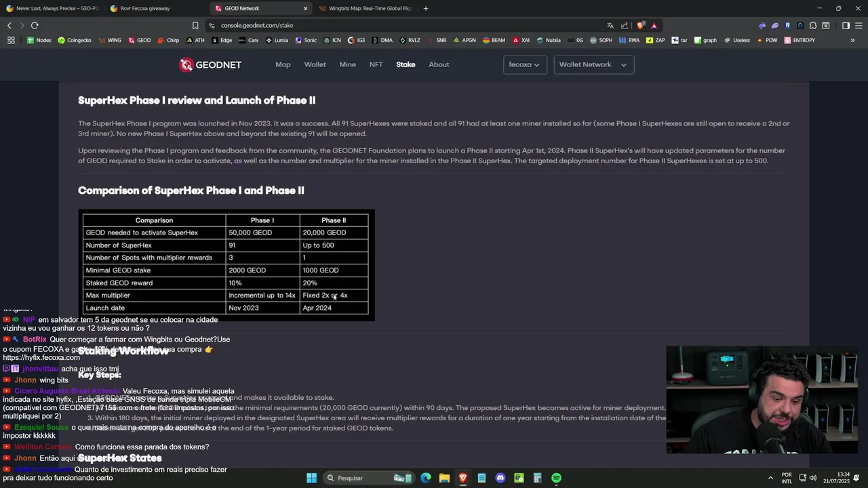The width and height of the screenshot is (868, 488).
Task: Open the NFT section
Action: point(376,64)
